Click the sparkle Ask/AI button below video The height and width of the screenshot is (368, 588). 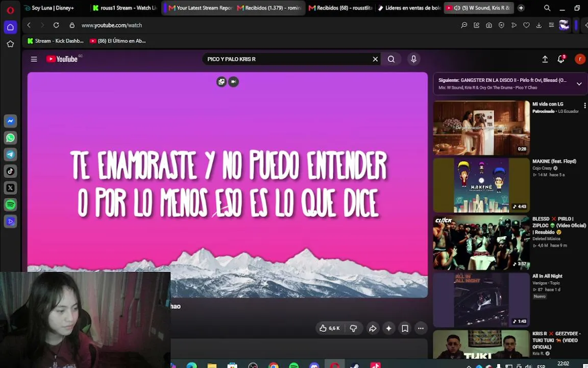tap(389, 328)
